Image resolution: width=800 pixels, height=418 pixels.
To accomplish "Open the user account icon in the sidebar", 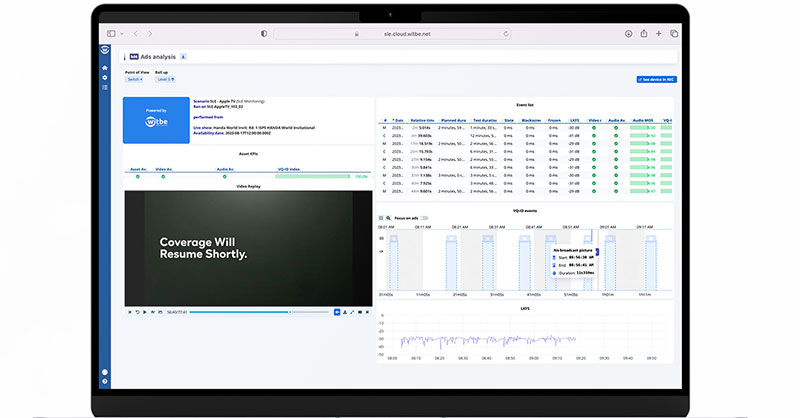I will 105,372.
